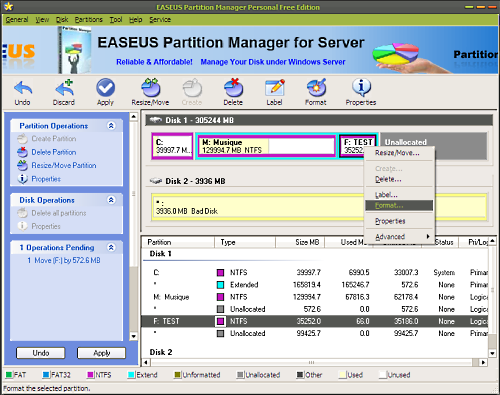The height and width of the screenshot is (395, 500).
Task: Click the FAT32 legend color swatch
Action: [46, 375]
